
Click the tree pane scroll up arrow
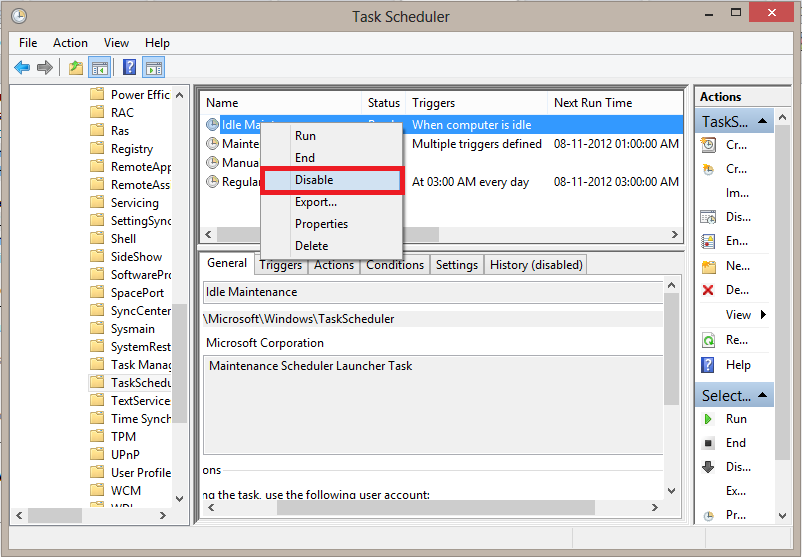180,95
